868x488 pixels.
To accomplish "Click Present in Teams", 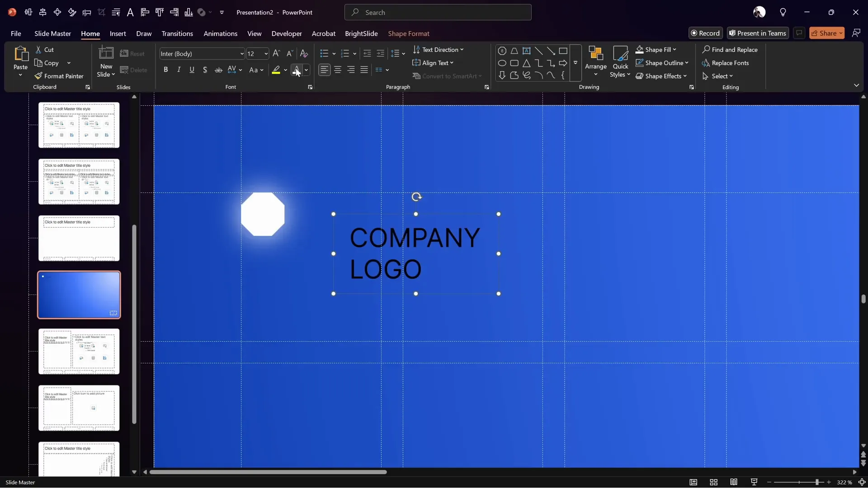I will click(758, 33).
